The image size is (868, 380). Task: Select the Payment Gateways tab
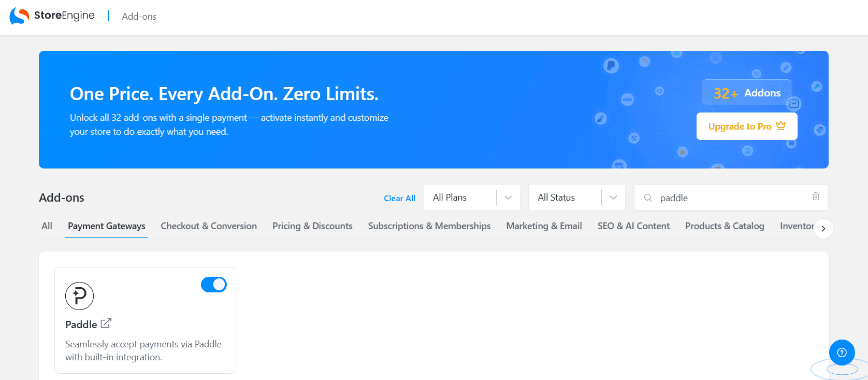(x=107, y=226)
